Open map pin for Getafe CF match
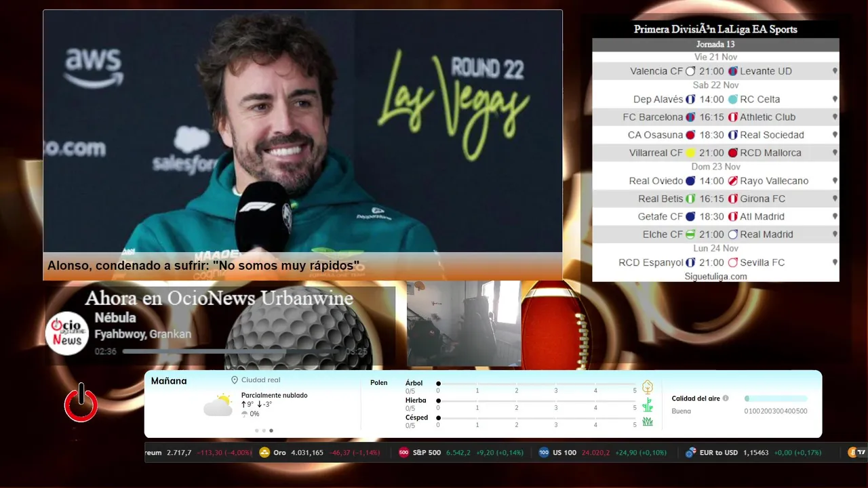 point(835,217)
